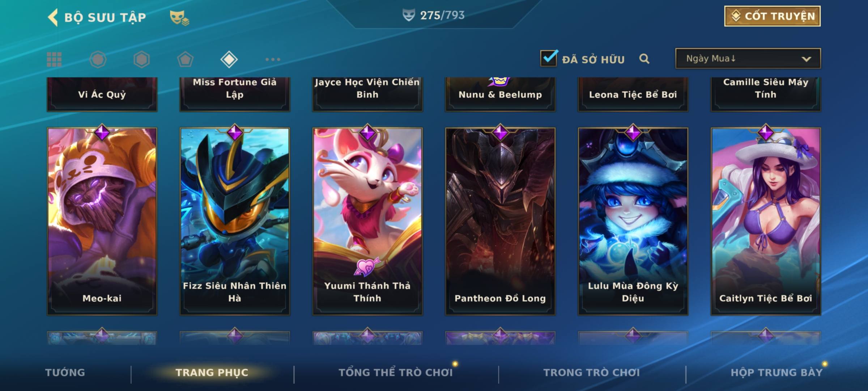Expand sort options via the chevron arrow

tap(806, 59)
